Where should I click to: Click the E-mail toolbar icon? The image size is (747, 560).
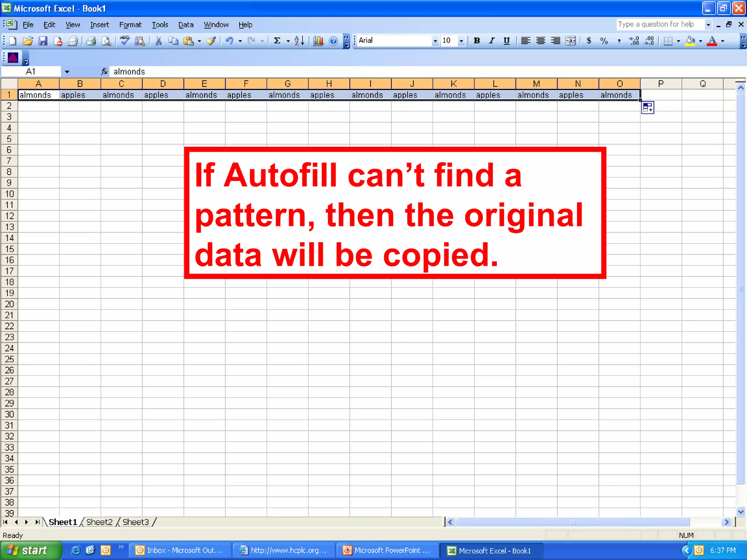point(73,41)
